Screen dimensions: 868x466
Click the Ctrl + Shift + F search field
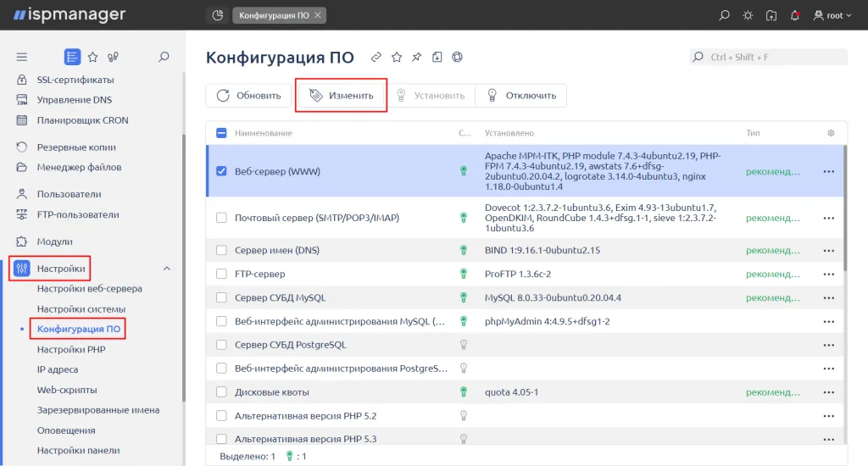tap(768, 57)
